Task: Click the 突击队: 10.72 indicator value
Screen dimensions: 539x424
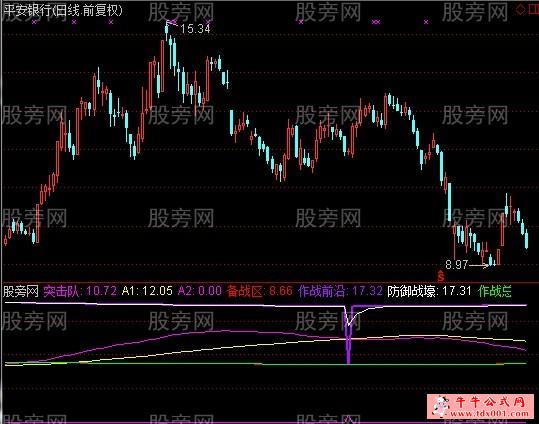Action: pyautogui.click(x=80, y=291)
